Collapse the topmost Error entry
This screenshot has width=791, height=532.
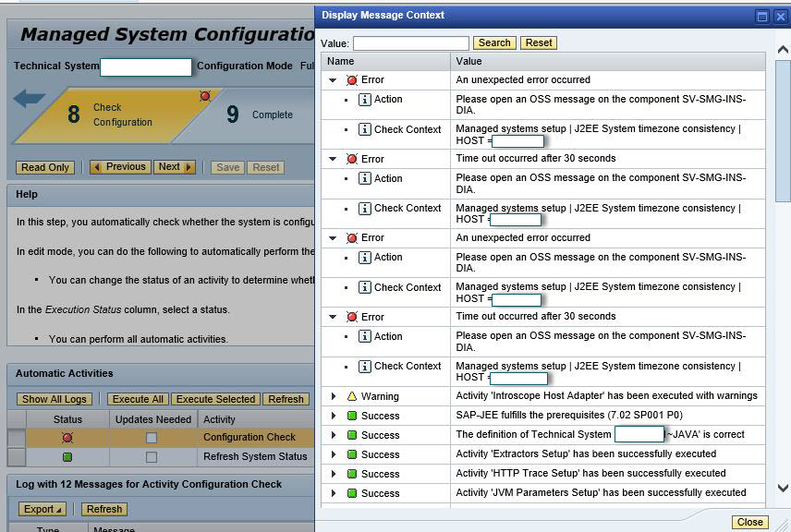(x=333, y=80)
